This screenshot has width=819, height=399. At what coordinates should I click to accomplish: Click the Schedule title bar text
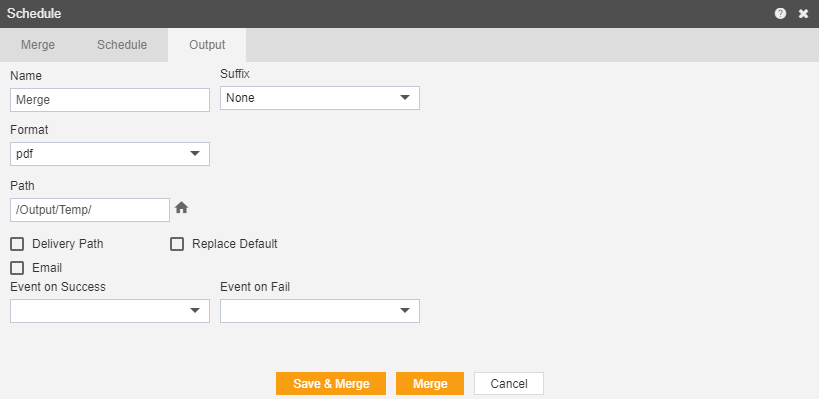pos(34,14)
